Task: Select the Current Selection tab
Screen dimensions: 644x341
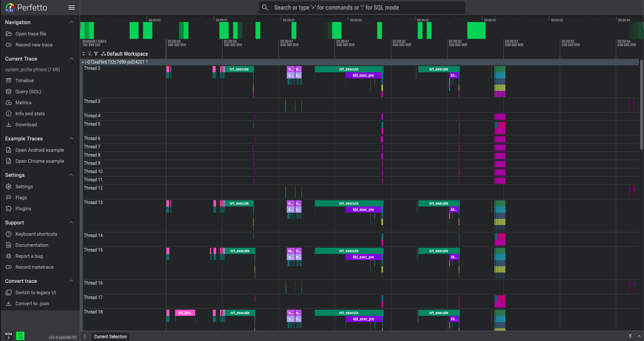Action: tap(110, 336)
